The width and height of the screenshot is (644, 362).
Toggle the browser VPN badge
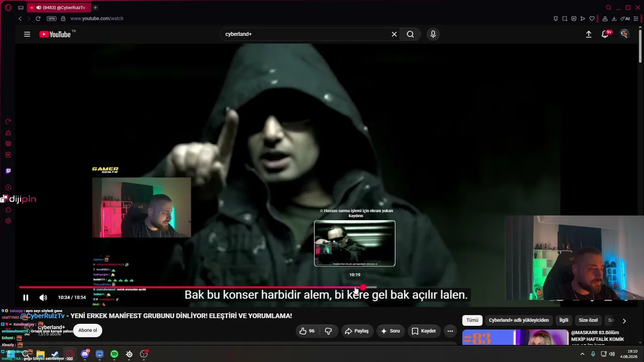click(51, 19)
